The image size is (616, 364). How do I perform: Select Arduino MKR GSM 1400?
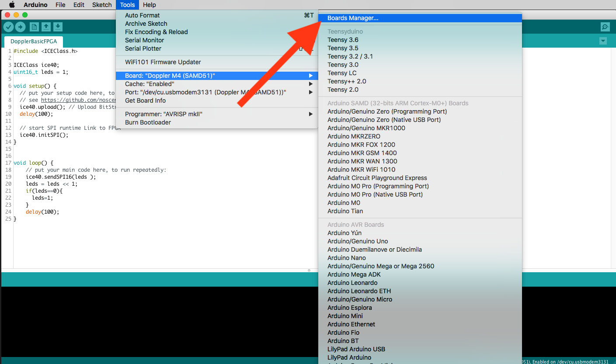pos(420,153)
